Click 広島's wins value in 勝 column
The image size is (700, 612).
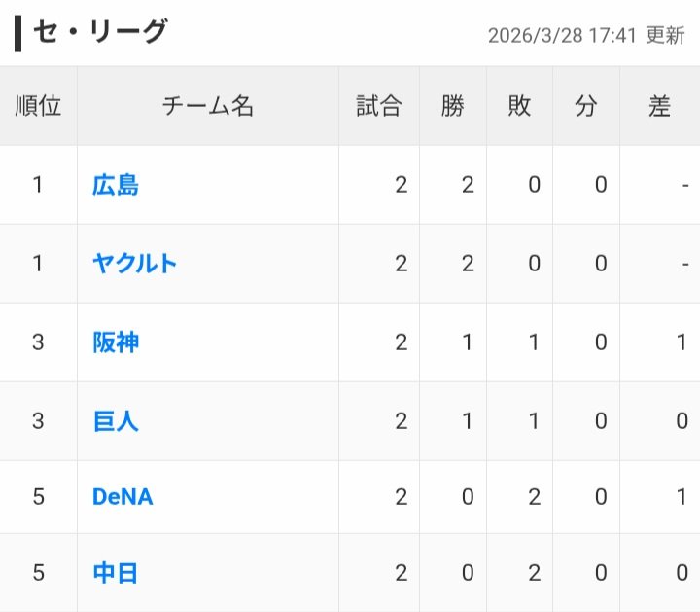(468, 185)
